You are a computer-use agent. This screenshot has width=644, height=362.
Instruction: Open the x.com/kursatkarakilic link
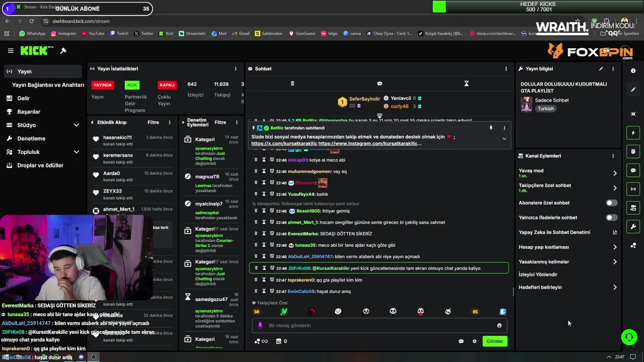284,144
